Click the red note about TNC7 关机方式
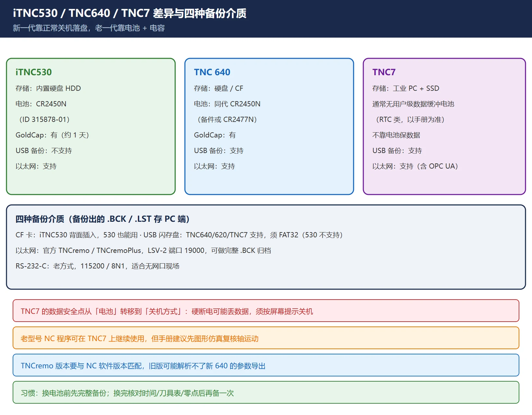This screenshot has height=415, width=532. (x=266, y=311)
